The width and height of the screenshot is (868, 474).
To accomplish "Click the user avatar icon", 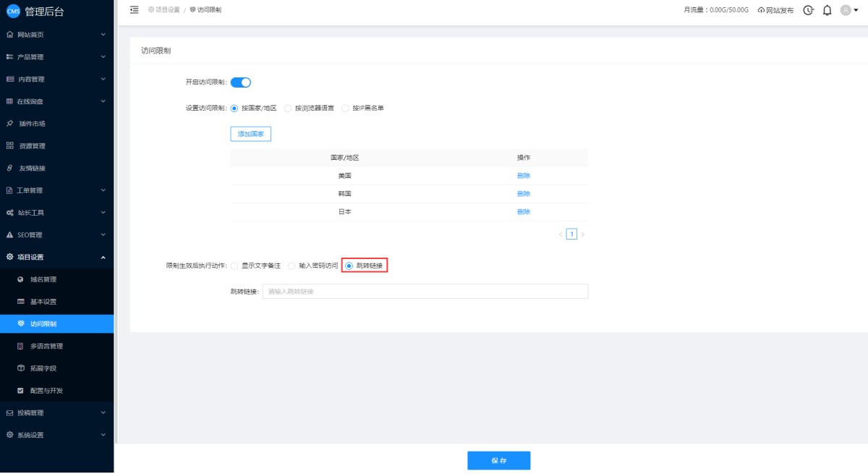I will click(846, 10).
